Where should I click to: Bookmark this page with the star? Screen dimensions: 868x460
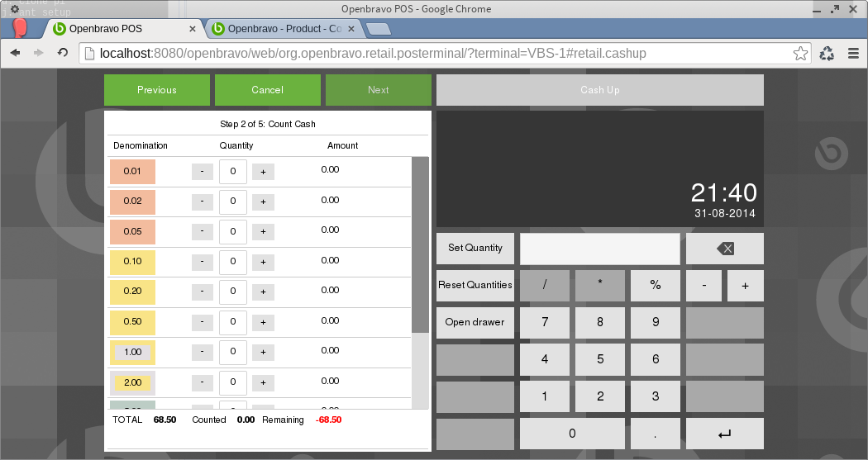800,53
